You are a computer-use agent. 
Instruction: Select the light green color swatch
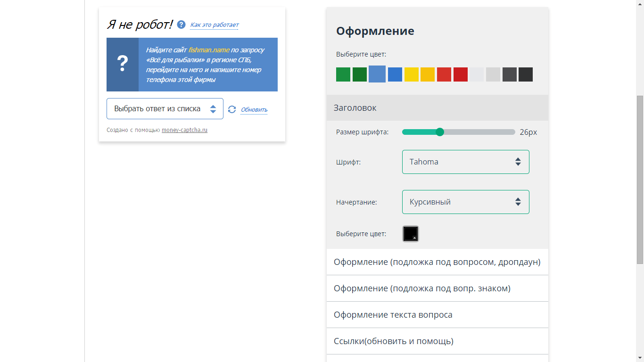click(x=343, y=74)
